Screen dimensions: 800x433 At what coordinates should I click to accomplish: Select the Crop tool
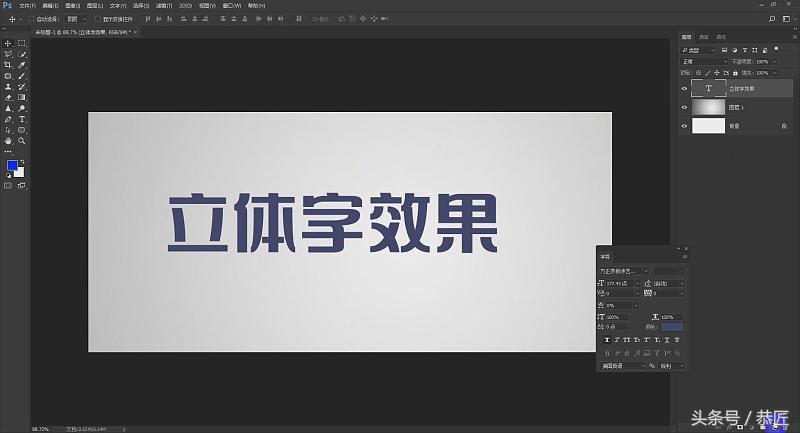(8, 65)
